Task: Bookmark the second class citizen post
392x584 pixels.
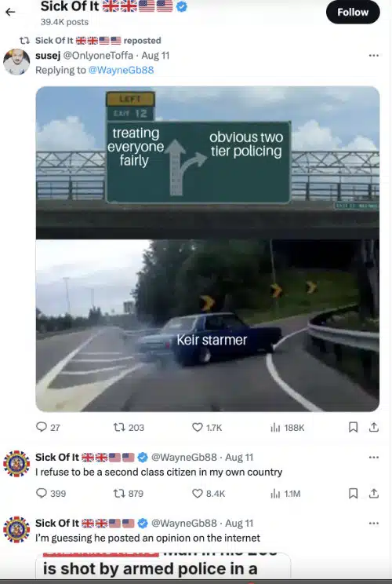Action: [353, 494]
